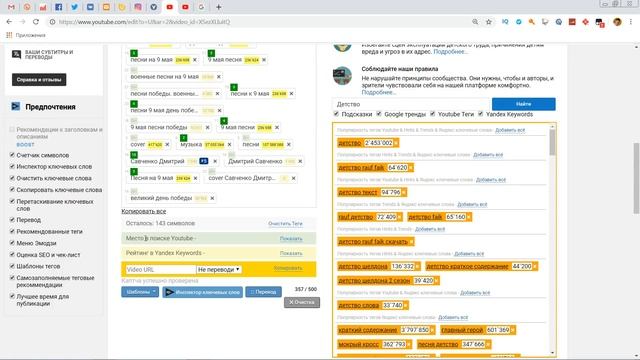Image resolution: width=640 pixels, height=360 pixels.
Task: Click Добавить все above 'детство' keyword
Action: (x=510, y=130)
